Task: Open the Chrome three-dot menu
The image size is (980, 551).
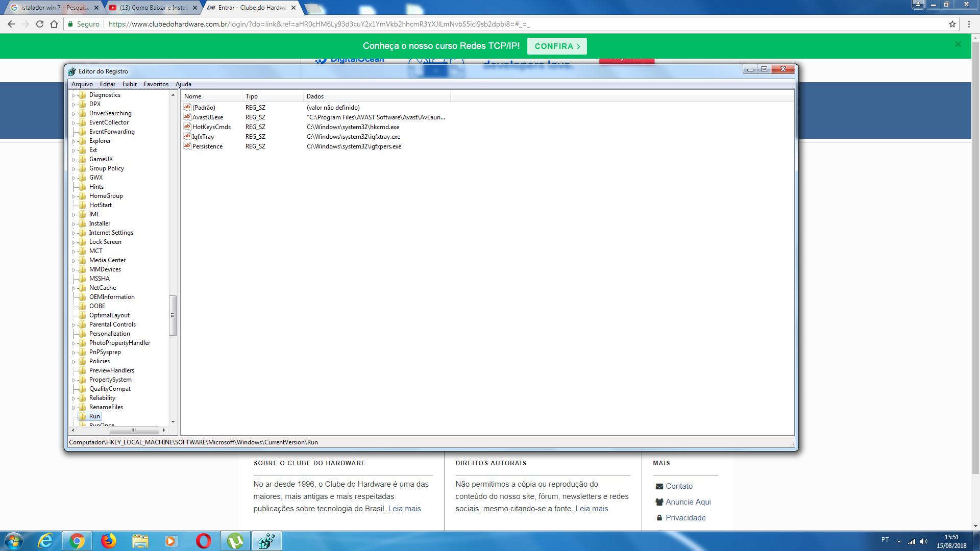Action: pyautogui.click(x=969, y=24)
